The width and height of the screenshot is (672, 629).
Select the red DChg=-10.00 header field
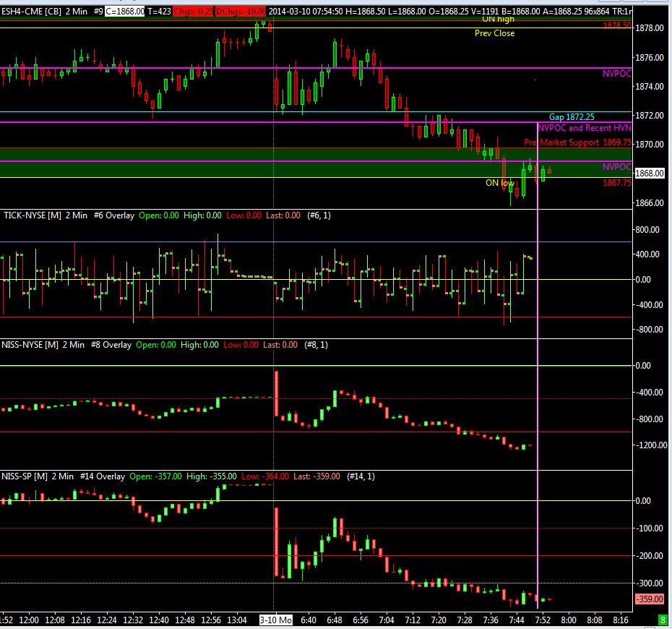coord(241,12)
